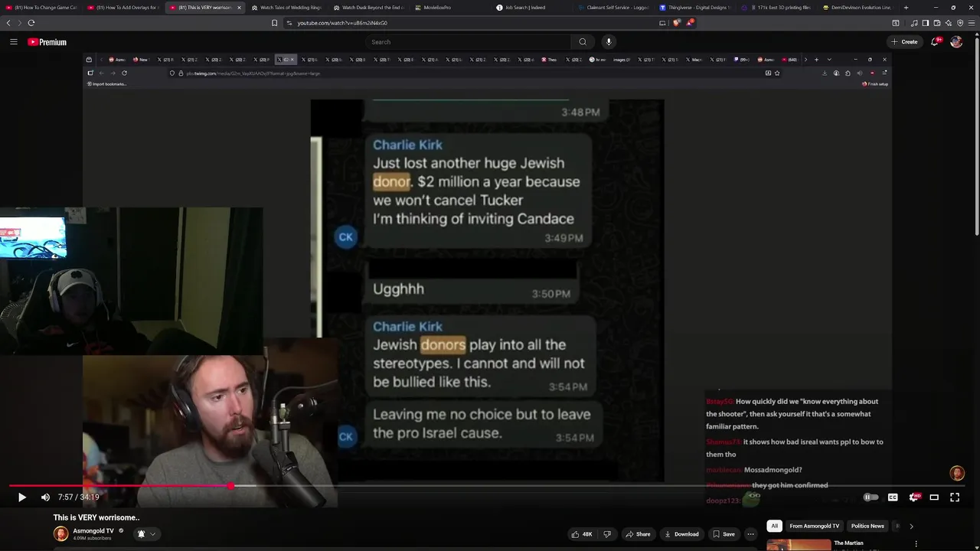Close the 'This is VERY worrisome' tab
980x551 pixels.
[x=239, y=8]
